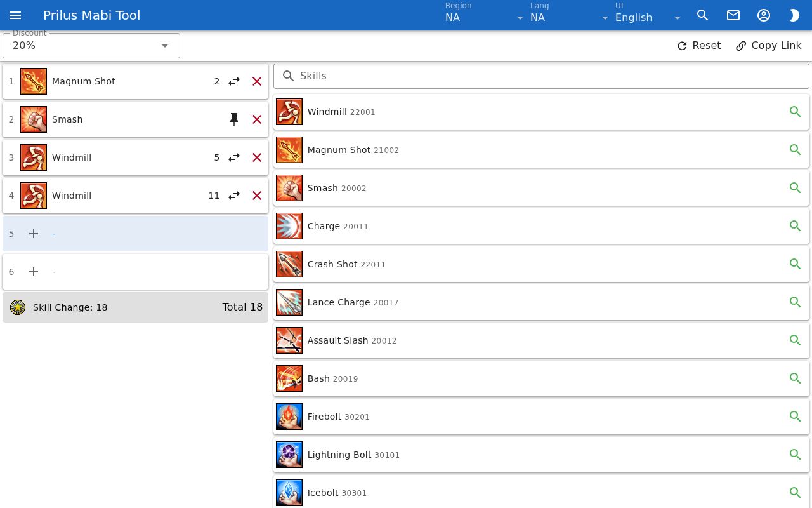Remove Windmill from slot 3
This screenshot has height=508, width=812.
point(257,157)
